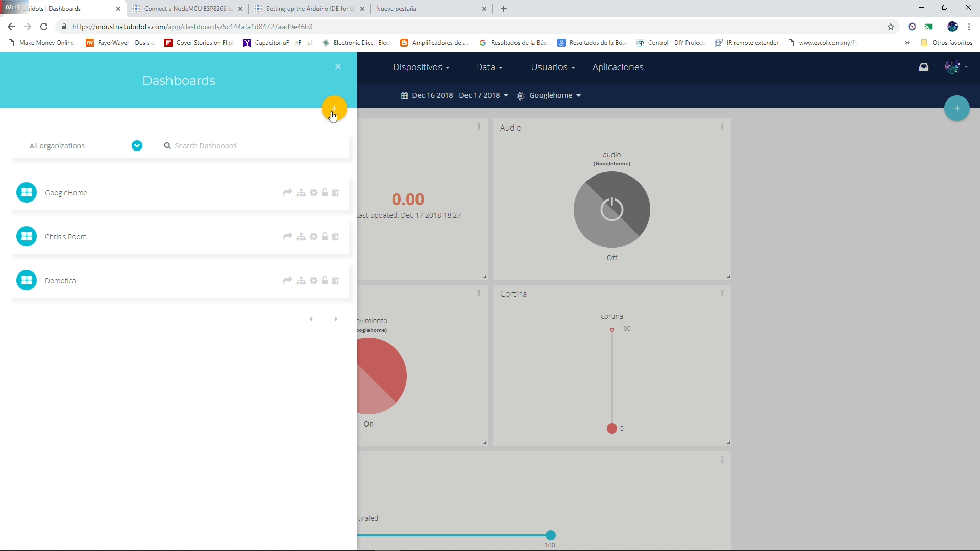Toggle the lock on the Domotica dashboard
The width and height of the screenshot is (980, 551).
(325, 280)
